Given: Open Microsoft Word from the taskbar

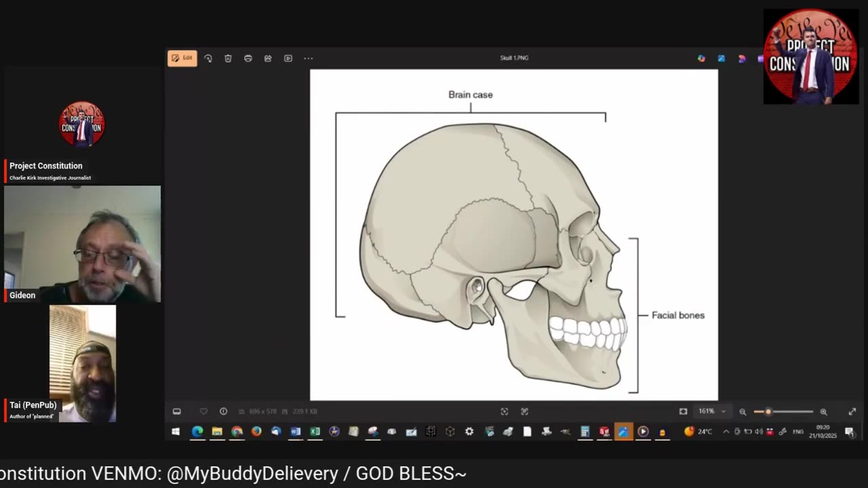Looking at the screenshot, I should [x=296, y=432].
